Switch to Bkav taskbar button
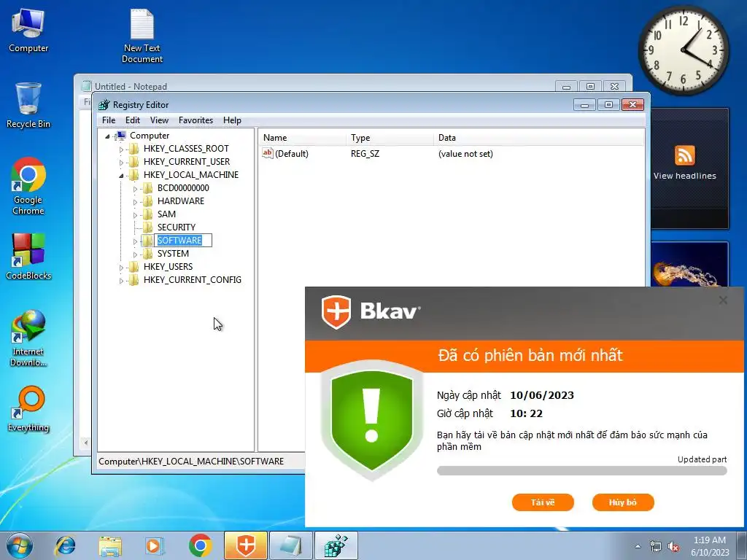The width and height of the screenshot is (747, 560). [245, 545]
